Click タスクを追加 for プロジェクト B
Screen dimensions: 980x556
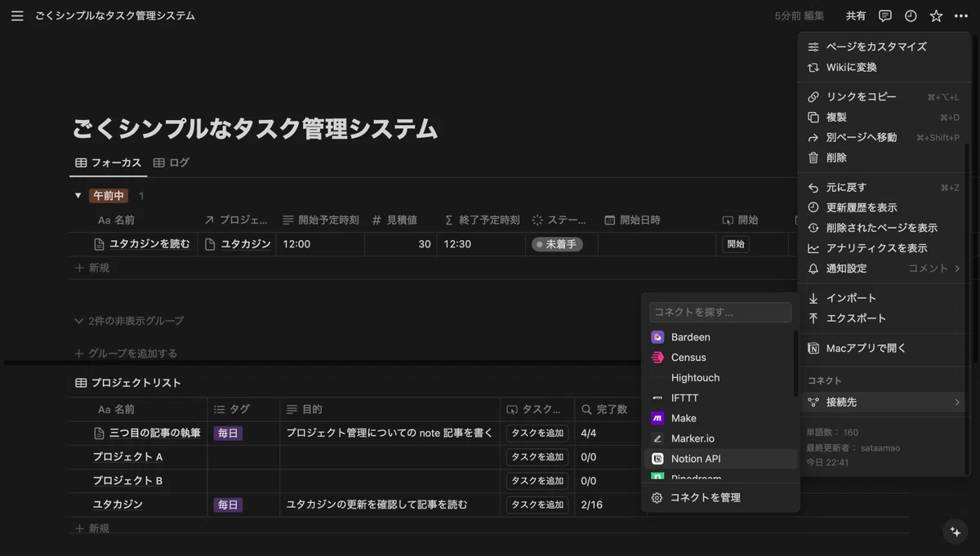point(537,481)
